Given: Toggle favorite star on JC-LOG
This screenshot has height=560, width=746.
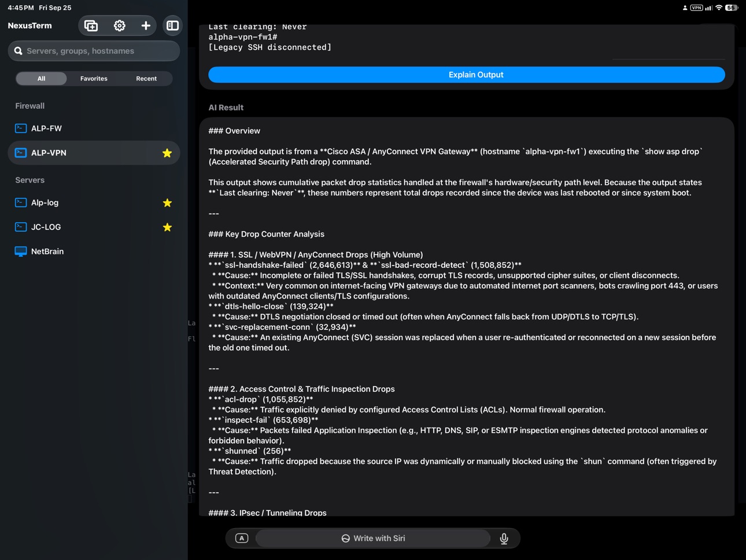Looking at the screenshot, I should pyautogui.click(x=167, y=227).
